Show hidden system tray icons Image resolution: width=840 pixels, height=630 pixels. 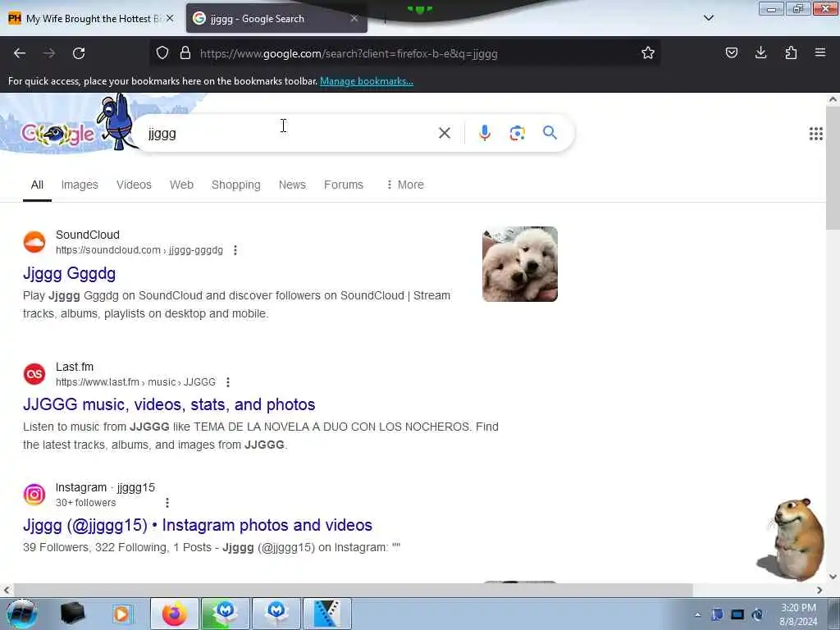pyautogui.click(x=697, y=615)
